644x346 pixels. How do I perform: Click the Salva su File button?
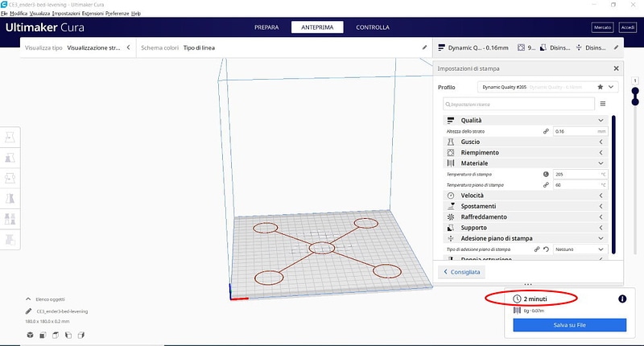coord(570,324)
